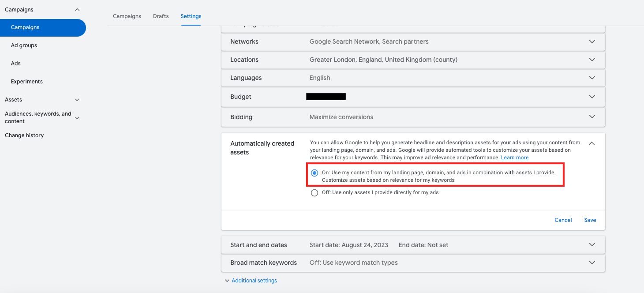Expand the Languages settings row
This screenshot has width=644, height=293.
592,78
